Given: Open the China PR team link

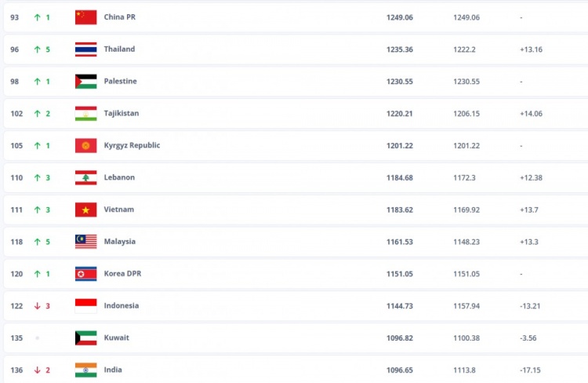Looking at the screenshot, I should (x=120, y=17).
